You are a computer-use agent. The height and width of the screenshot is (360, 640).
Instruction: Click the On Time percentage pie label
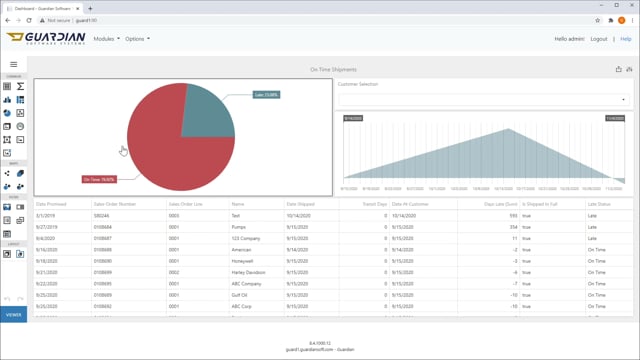point(99,179)
